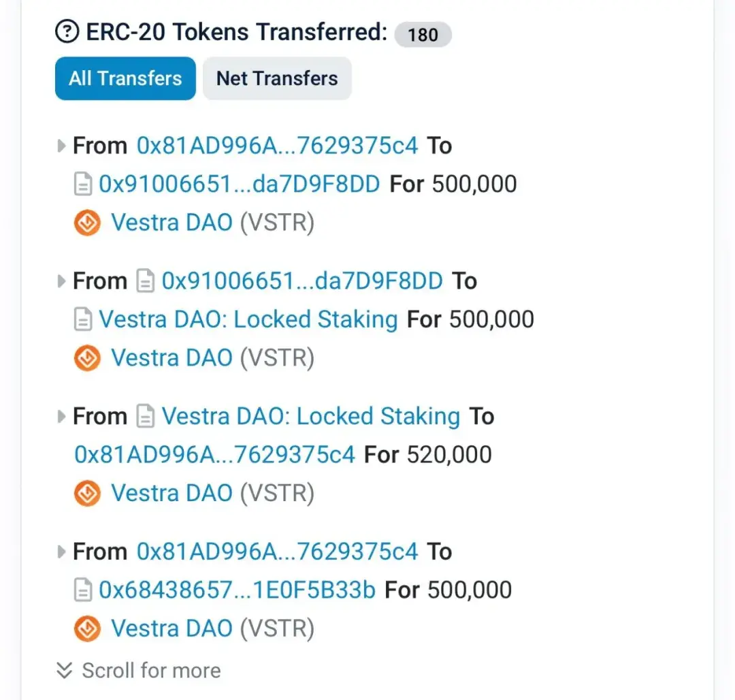Click VSTR token logo in first transfer

pyautogui.click(x=87, y=223)
